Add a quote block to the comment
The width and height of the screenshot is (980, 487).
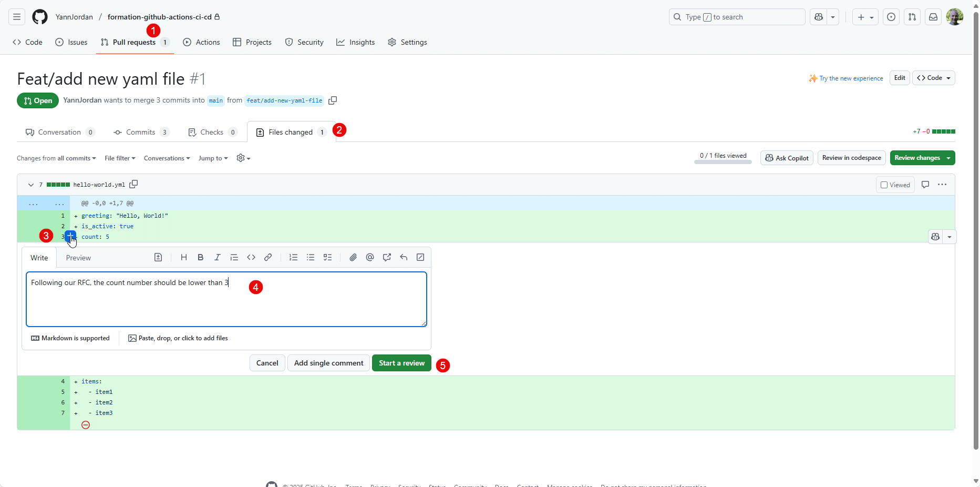click(x=234, y=257)
